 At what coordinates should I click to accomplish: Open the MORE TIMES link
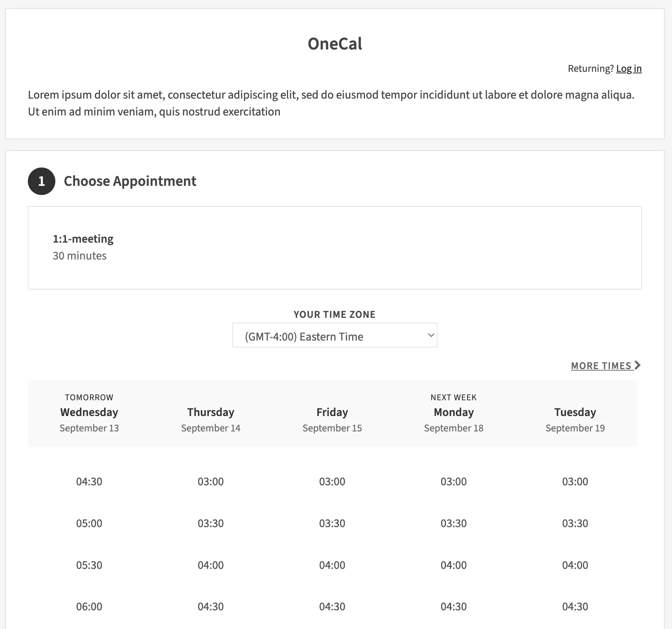click(601, 366)
